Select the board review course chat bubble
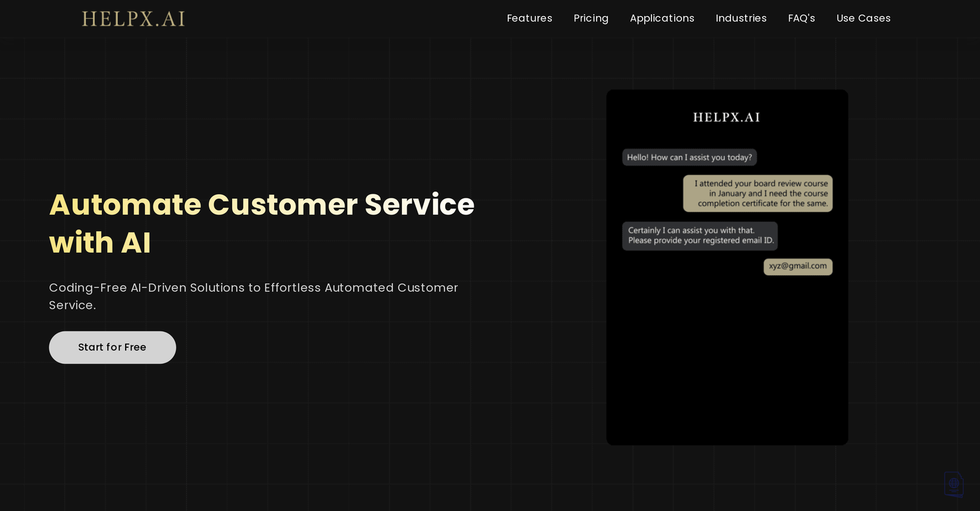The height and width of the screenshot is (511, 980). click(758, 194)
